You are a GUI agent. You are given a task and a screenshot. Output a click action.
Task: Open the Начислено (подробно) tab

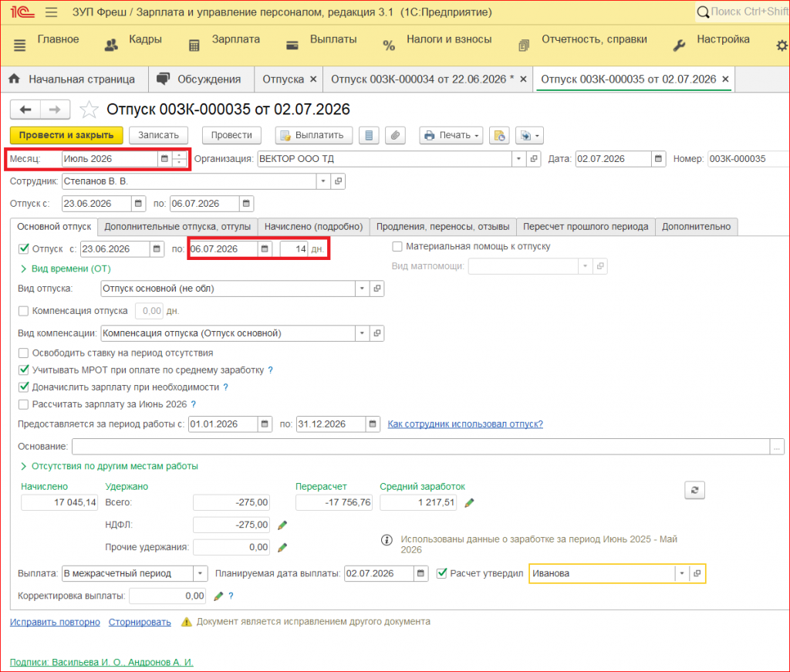pyautogui.click(x=313, y=227)
